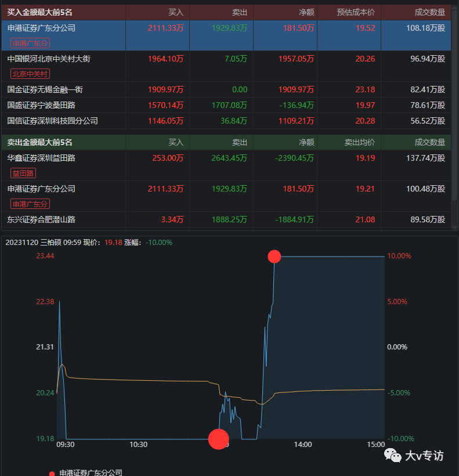Click cost price 23.18
The width and height of the screenshot is (459, 476).
point(365,89)
